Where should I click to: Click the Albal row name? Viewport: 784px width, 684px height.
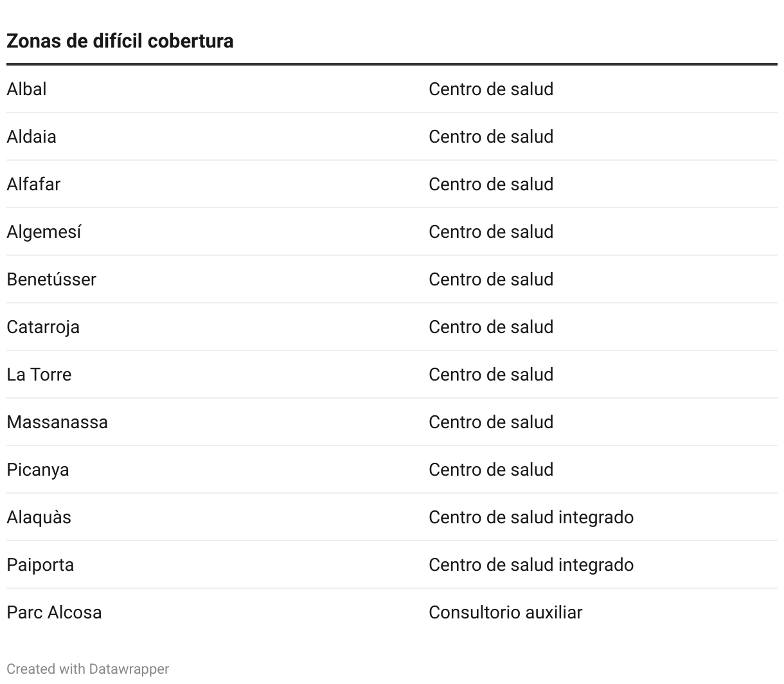(26, 89)
